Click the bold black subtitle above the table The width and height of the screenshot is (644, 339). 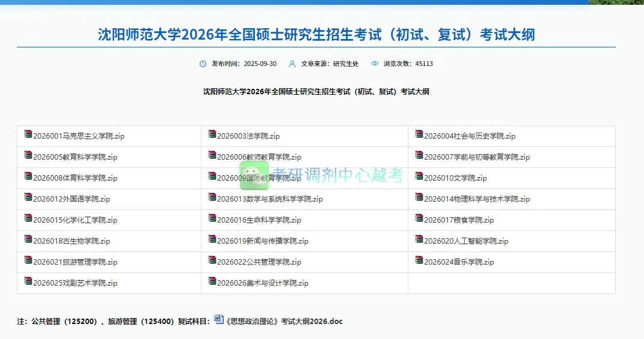316,92
